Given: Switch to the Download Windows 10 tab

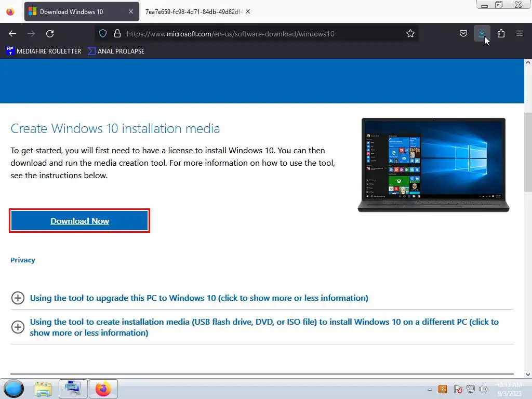Looking at the screenshot, I should point(82,11).
